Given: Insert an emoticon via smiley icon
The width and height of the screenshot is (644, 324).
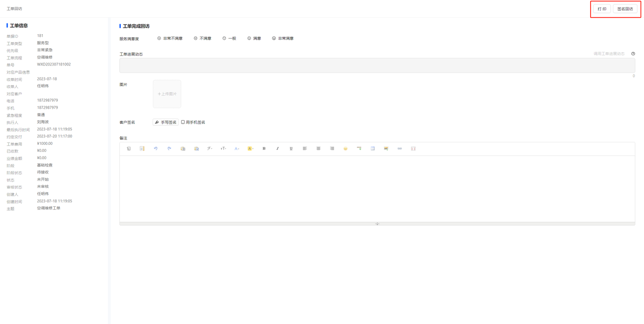Looking at the screenshot, I should pyautogui.click(x=346, y=148).
